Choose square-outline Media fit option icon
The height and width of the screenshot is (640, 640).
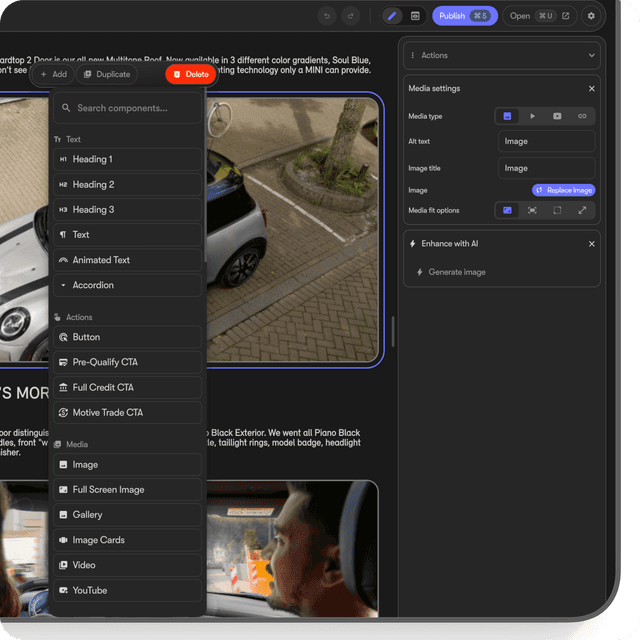tap(557, 211)
